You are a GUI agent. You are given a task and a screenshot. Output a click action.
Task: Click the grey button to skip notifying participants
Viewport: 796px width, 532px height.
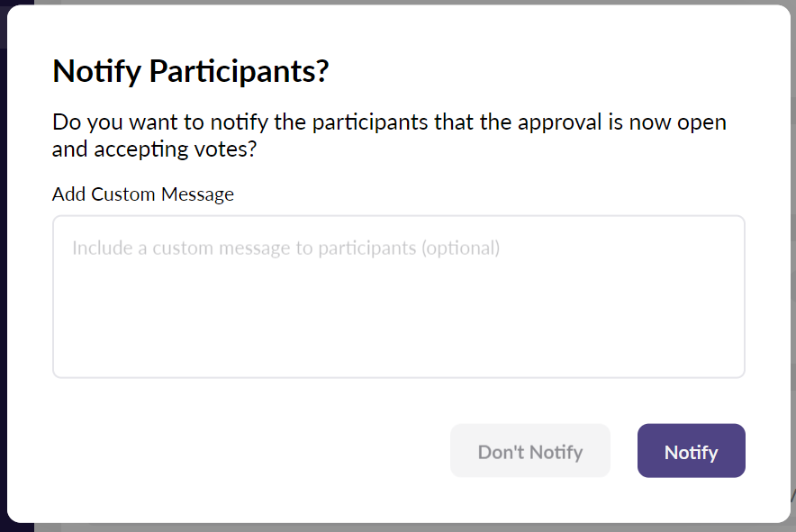tap(529, 451)
